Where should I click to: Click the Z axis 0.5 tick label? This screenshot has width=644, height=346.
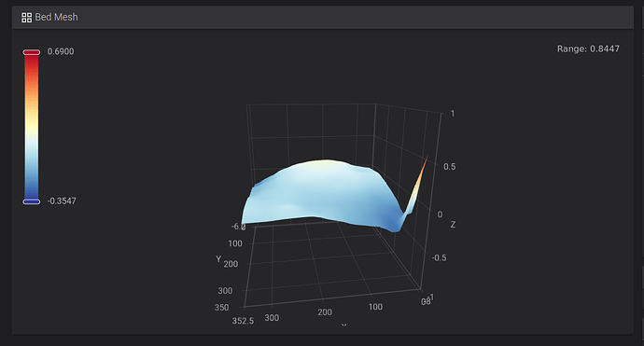coord(449,167)
